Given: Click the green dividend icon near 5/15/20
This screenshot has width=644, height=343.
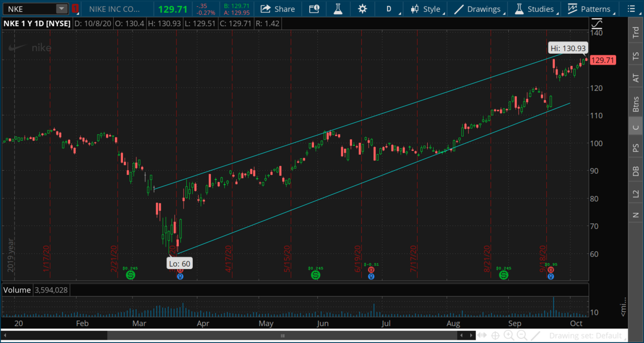Looking at the screenshot, I should coord(316,274).
